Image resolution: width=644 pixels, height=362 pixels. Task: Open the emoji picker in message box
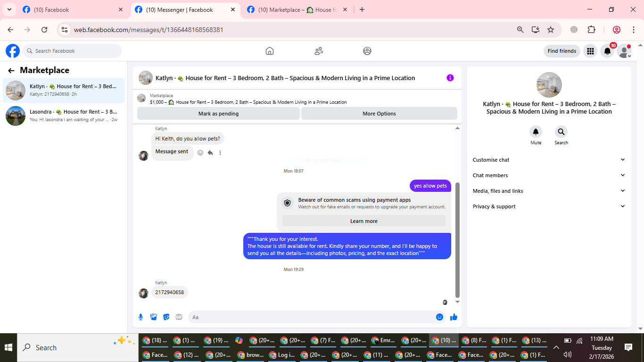click(439, 317)
